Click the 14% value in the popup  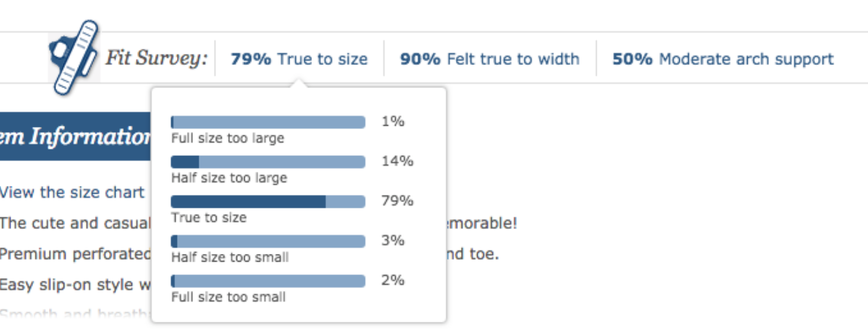(x=397, y=161)
